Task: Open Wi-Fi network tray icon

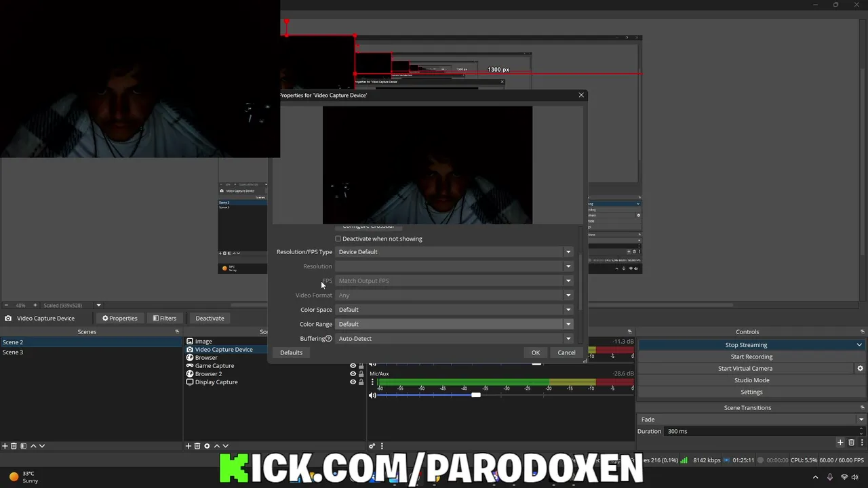Action: 844,477
